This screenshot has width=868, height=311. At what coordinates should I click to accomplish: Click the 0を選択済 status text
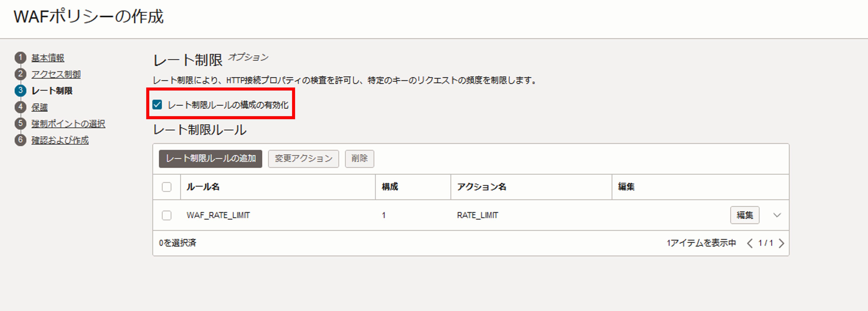(177, 243)
